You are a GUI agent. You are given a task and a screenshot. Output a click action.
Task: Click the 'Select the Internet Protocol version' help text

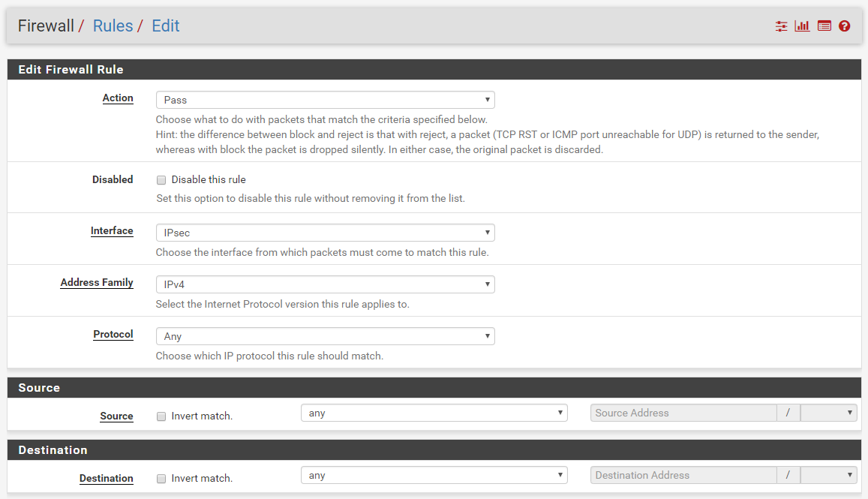(282, 304)
